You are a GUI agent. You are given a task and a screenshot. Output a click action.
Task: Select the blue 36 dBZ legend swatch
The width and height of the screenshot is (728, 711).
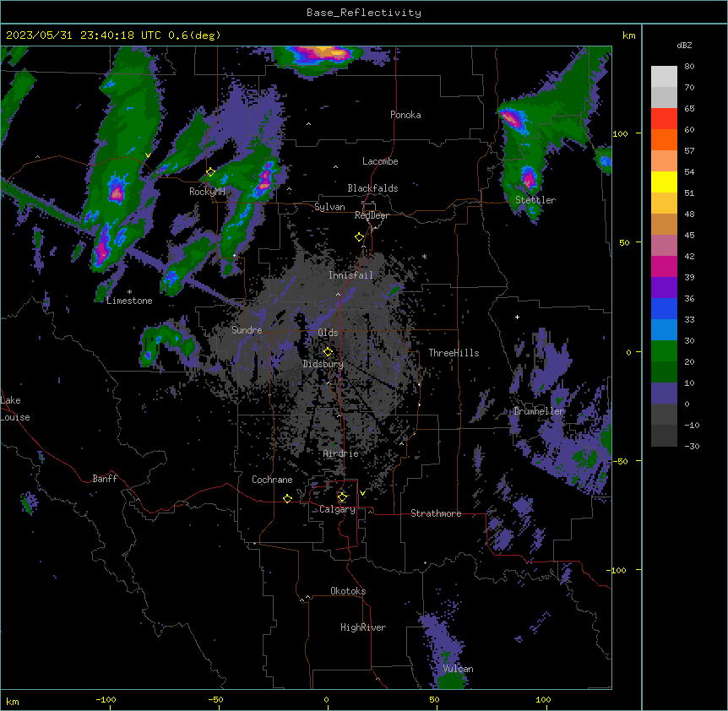[x=664, y=308]
